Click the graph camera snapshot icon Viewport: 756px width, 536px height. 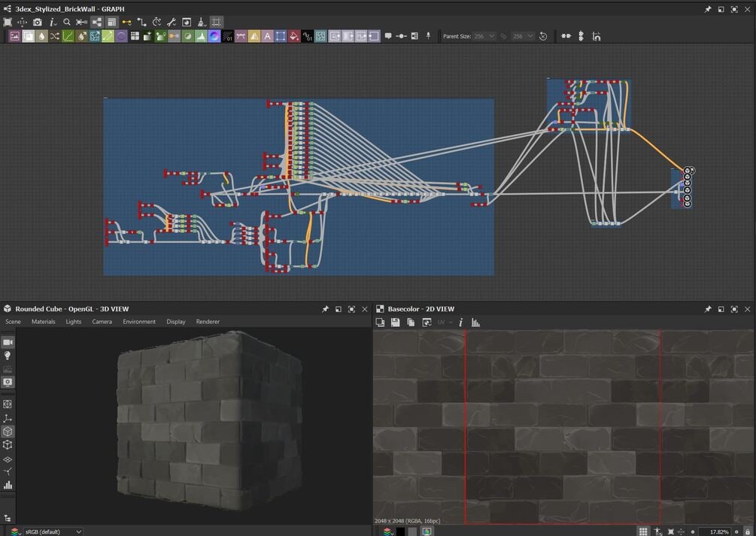pos(37,22)
